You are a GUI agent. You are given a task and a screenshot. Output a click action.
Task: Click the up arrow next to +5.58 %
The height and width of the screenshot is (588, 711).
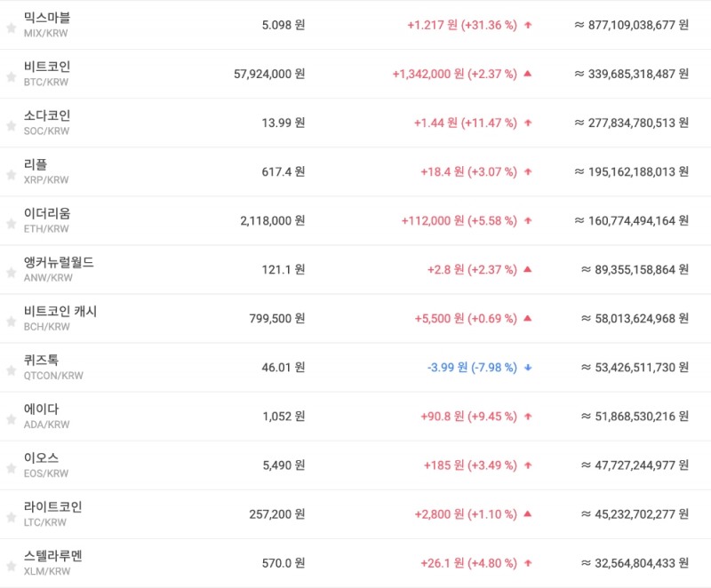pos(528,220)
